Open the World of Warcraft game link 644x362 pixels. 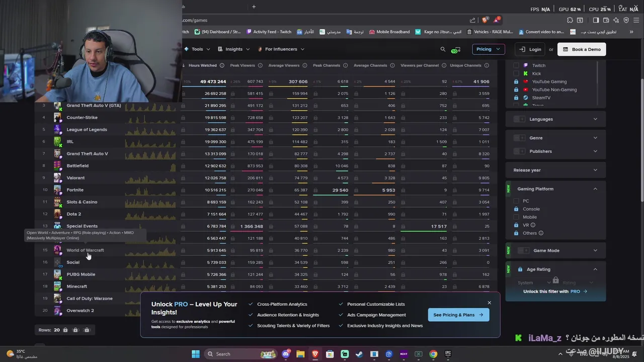coord(85,250)
